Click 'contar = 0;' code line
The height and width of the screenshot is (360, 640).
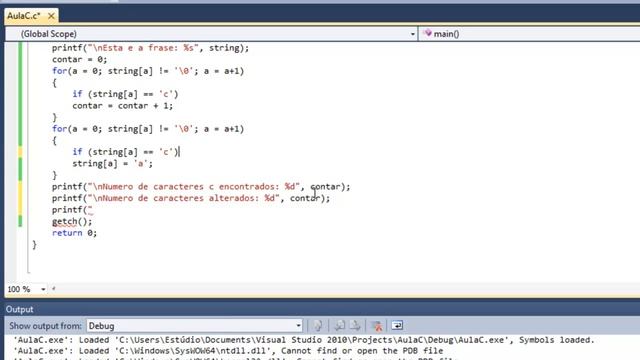click(80, 59)
